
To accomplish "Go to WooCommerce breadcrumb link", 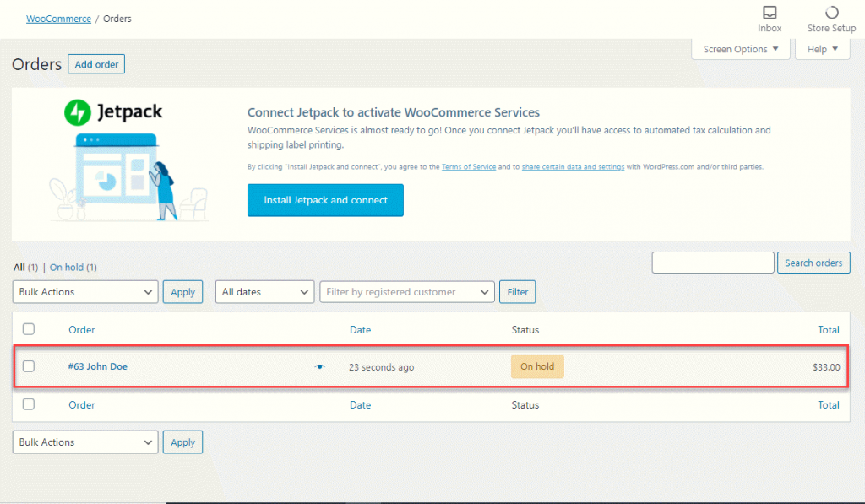I will (58, 19).
